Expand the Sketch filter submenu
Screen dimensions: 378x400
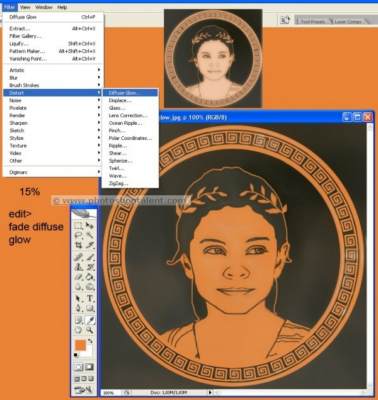[x=53, y=130]
